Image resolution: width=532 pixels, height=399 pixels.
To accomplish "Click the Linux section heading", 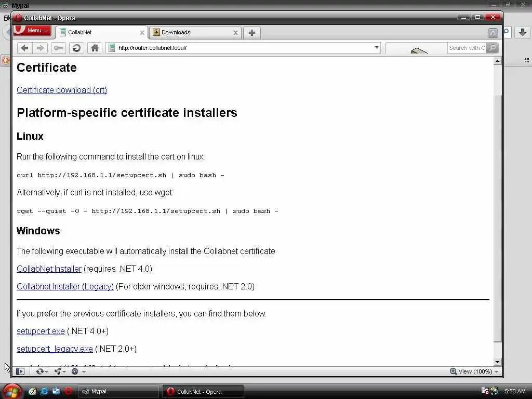I will [30, 137].
